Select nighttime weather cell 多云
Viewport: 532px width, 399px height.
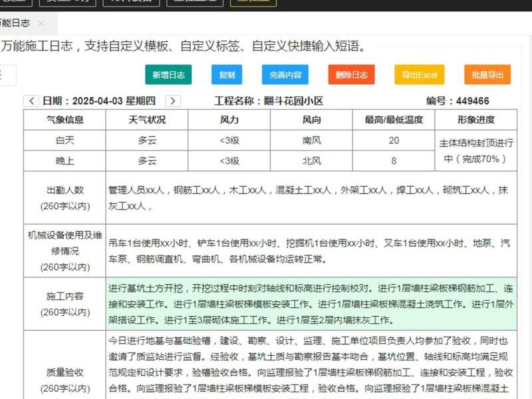[147, 161]
